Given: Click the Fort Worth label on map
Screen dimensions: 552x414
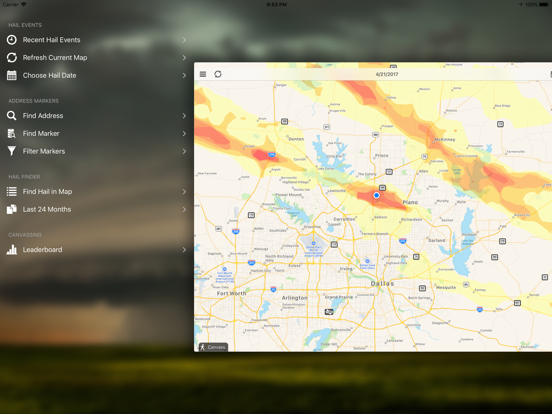Looking at the screenshot, I should pyautogui.click(x=231, y=293).
